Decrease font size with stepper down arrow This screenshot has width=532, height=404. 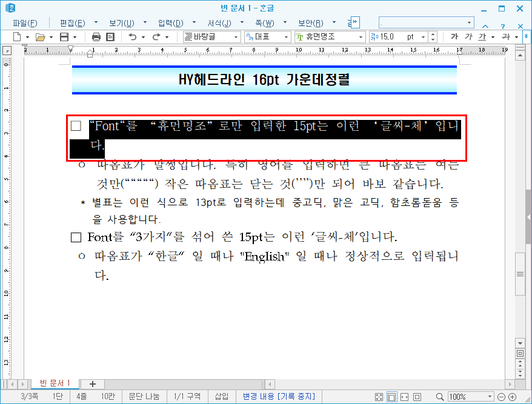[x=433, y=39]
